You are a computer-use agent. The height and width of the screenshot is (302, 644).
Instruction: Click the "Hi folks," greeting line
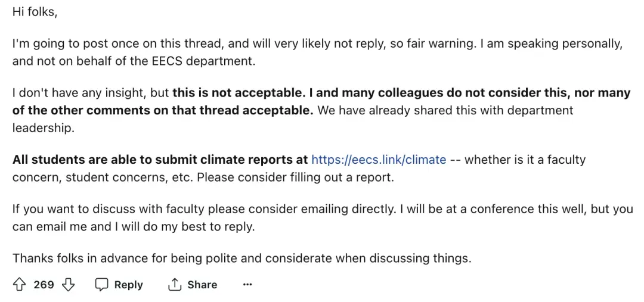(x=35, y=12)
